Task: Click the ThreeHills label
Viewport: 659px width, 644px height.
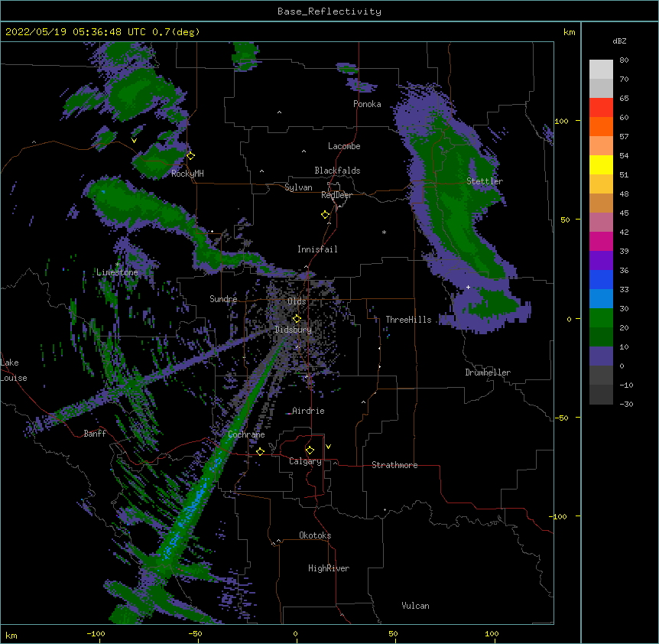Action: 408,320
